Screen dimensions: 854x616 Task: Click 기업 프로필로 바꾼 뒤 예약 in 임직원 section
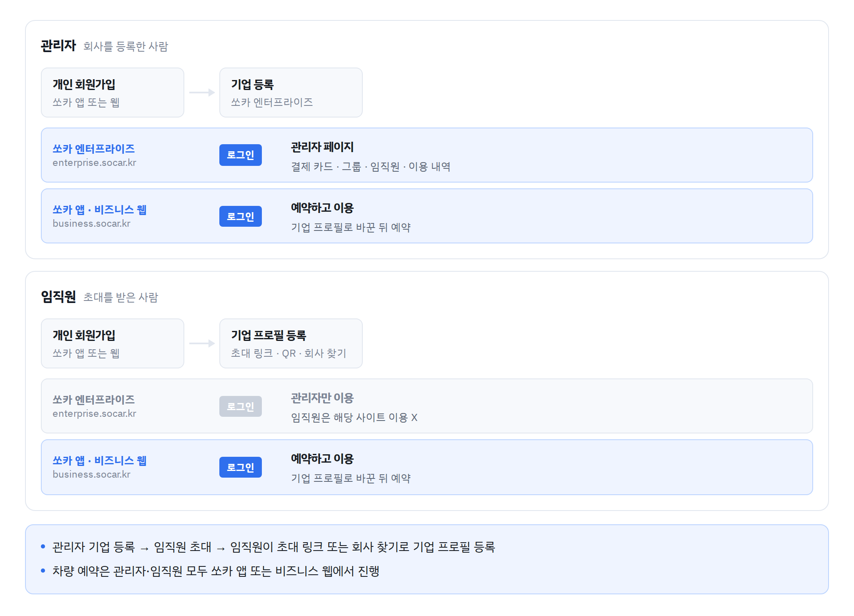pyautogui.click(x=351, y=478)
